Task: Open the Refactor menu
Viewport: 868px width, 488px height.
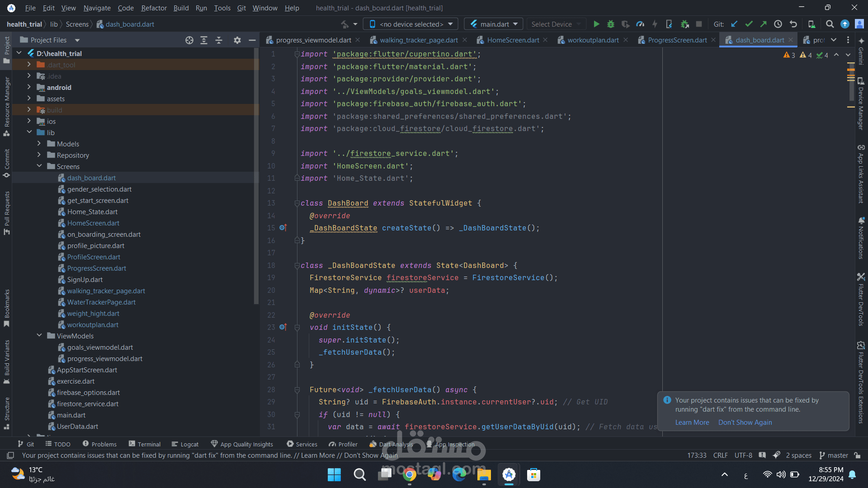Action: [x=154, y=8]
